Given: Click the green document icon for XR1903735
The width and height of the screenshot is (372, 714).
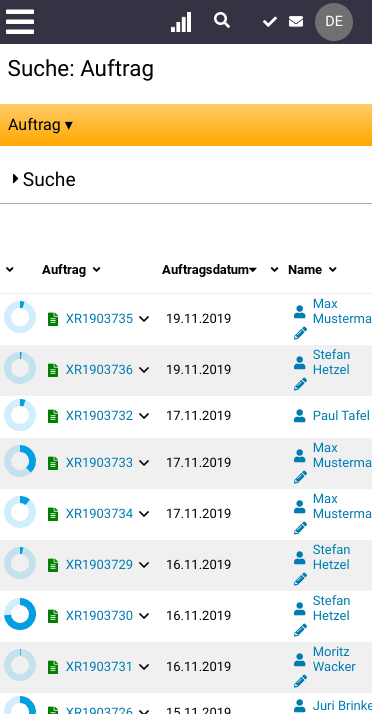Looking at the screenshot, I should 53,319.
